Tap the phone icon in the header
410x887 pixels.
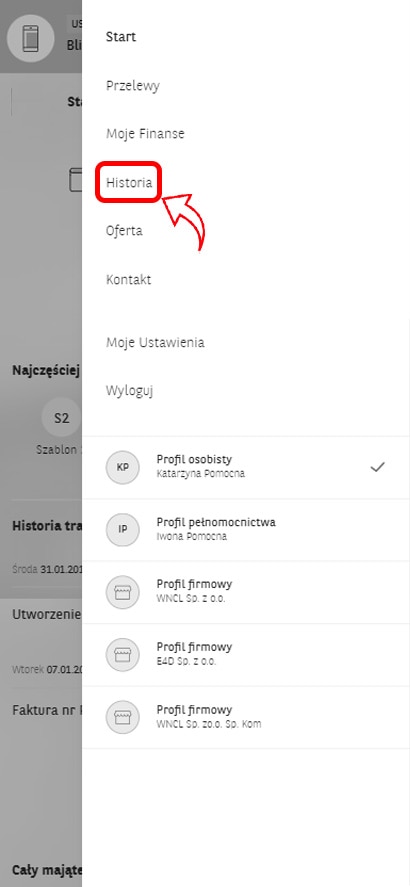[31, 38]
